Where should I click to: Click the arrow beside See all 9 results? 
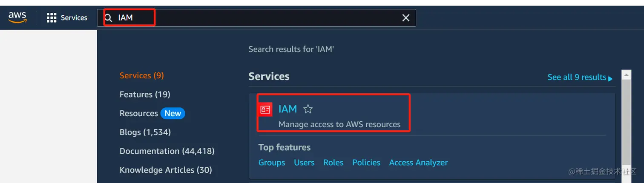pyautogui.click(x=610, y=78)
